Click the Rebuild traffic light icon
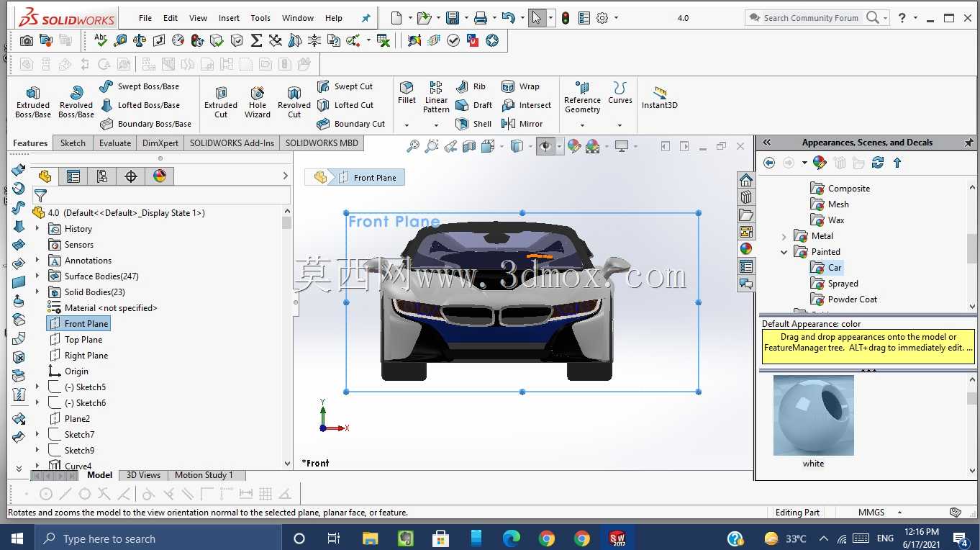 [566, 18]
